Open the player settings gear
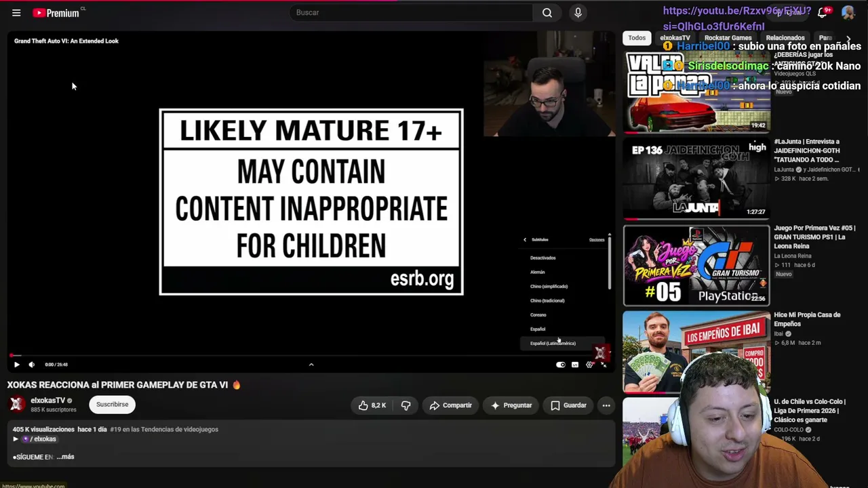868x488 pixels. (589, 365)
